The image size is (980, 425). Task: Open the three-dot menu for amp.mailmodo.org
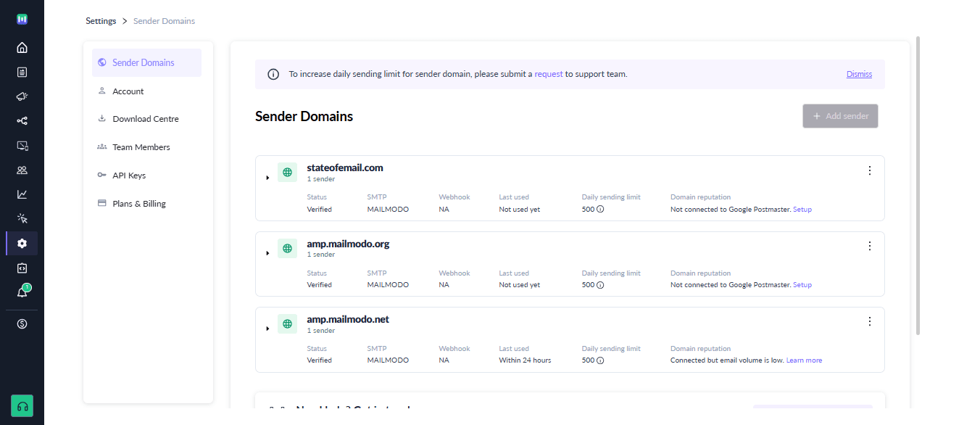click(x=870, y=246)
